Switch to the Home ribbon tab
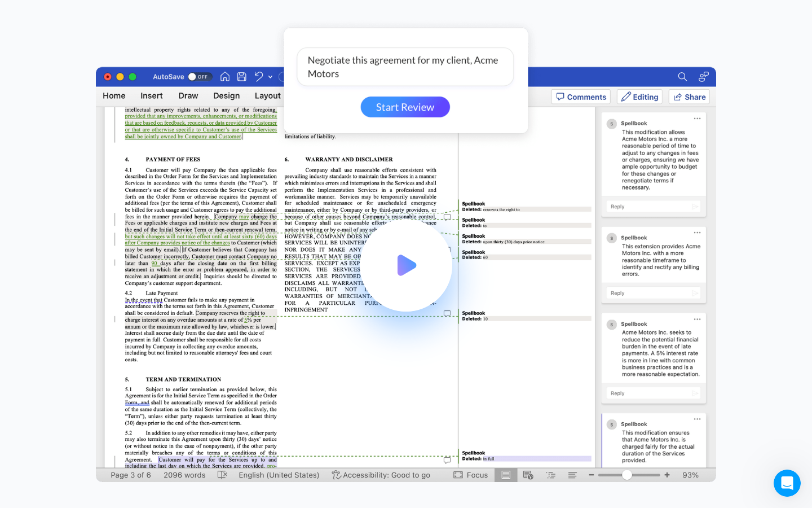This screenshot has height=508, width=812. coord(114,96)
